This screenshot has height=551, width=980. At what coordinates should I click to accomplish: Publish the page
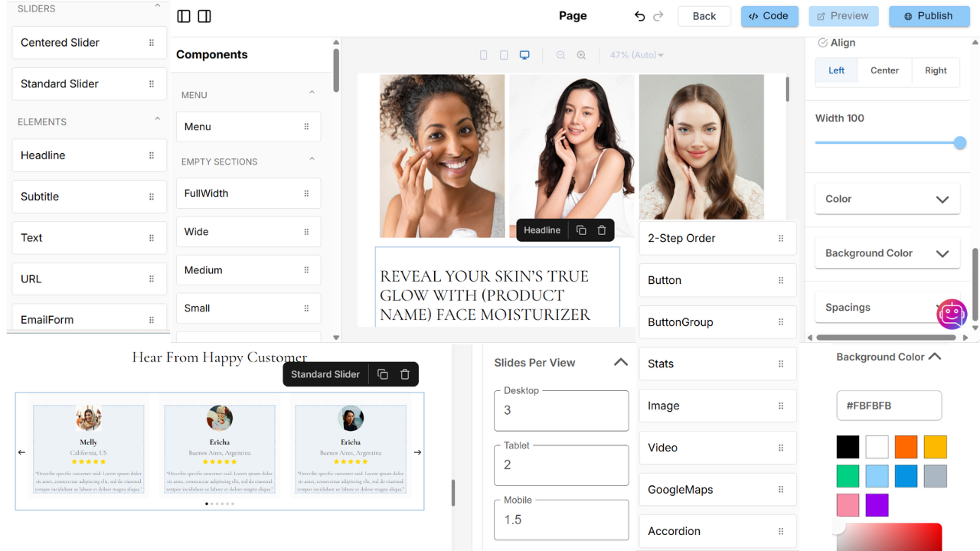(x=929, y=15)
